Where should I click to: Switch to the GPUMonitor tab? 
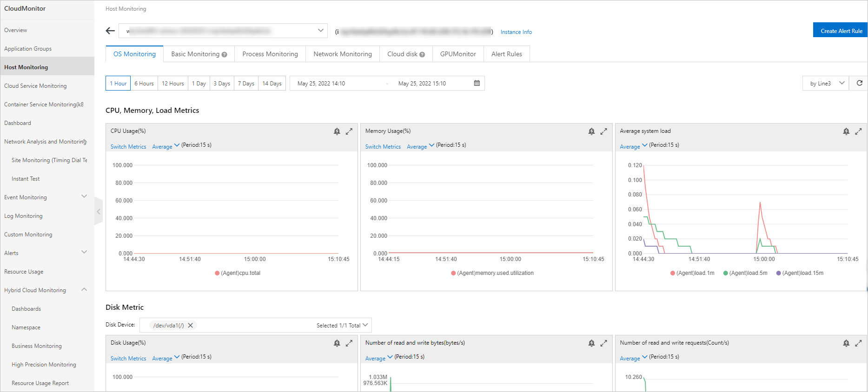tap(458, 54)
